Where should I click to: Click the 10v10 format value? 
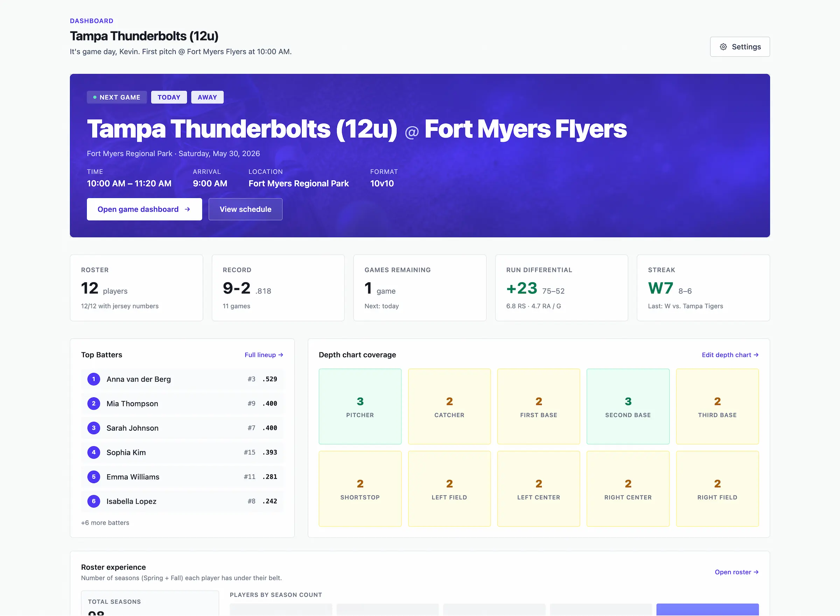tap(382, 183)
